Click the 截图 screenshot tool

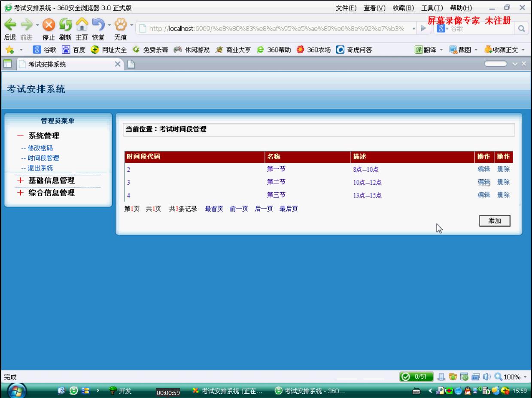pos(460,50)
